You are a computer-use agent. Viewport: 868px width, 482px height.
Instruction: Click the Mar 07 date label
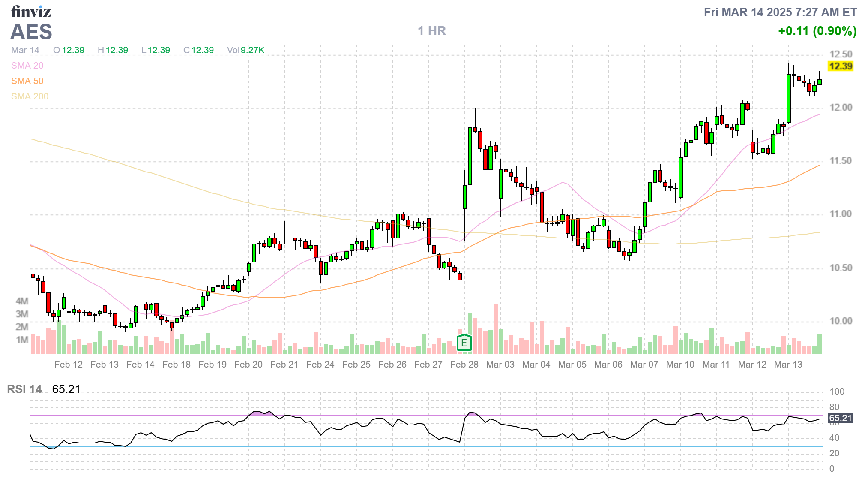(644, 365)
